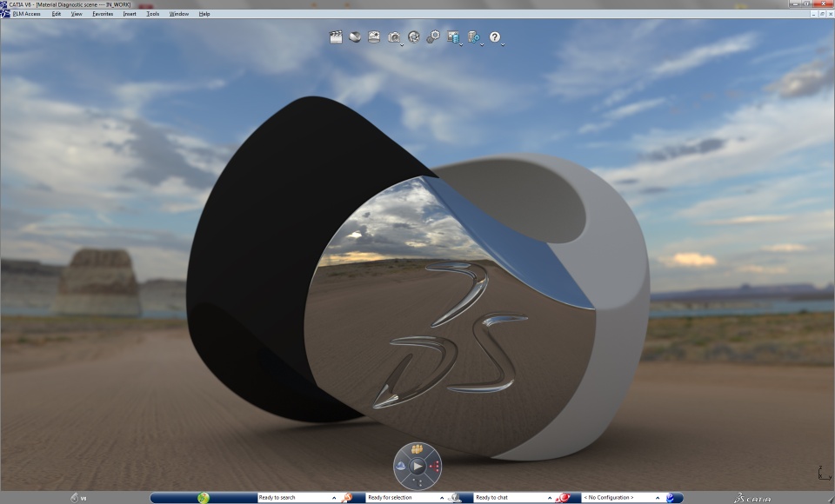This screenshot has width=835, height=504.
Task: Expand the No Configuration arrow
Action: tap(658, 498)
